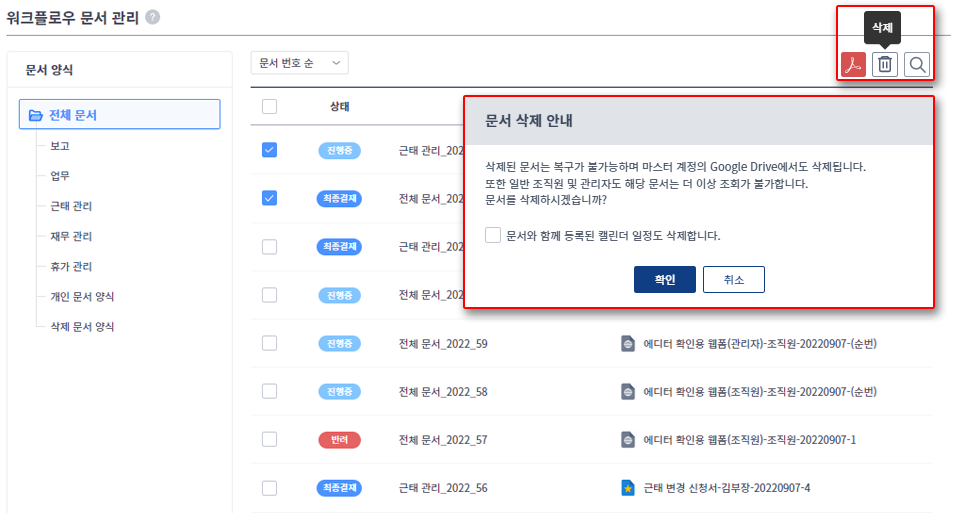Uncheck the checked 최종결재 row checkbox

pos(269,198)
